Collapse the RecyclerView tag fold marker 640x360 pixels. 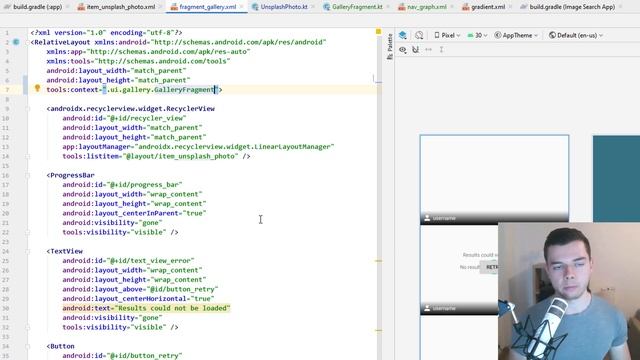28,109
